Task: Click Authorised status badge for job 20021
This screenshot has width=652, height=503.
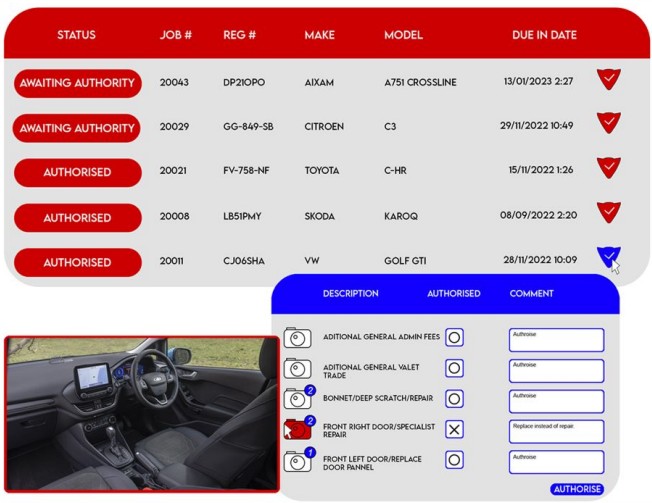Action: click(77, 172)
